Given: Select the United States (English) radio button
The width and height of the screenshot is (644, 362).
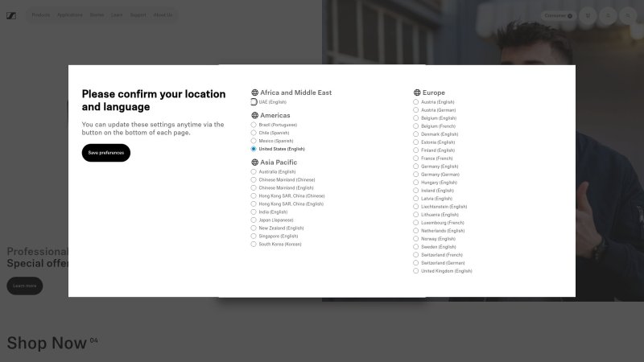Looking at the screenshot, I should point(254,149).
